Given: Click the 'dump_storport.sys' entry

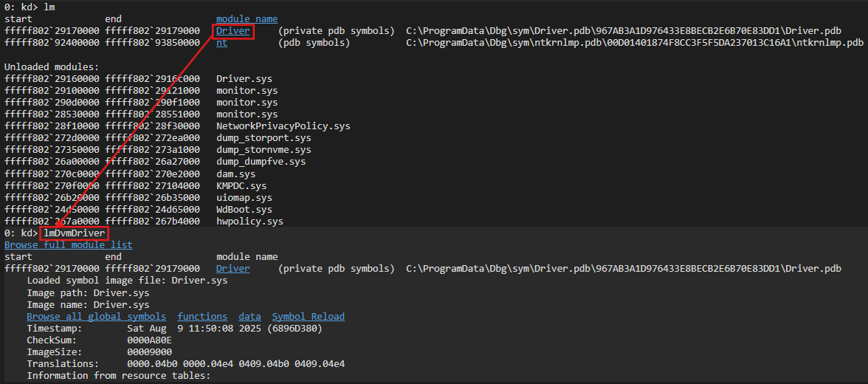Looking at the screenshot, I should 263,138.
